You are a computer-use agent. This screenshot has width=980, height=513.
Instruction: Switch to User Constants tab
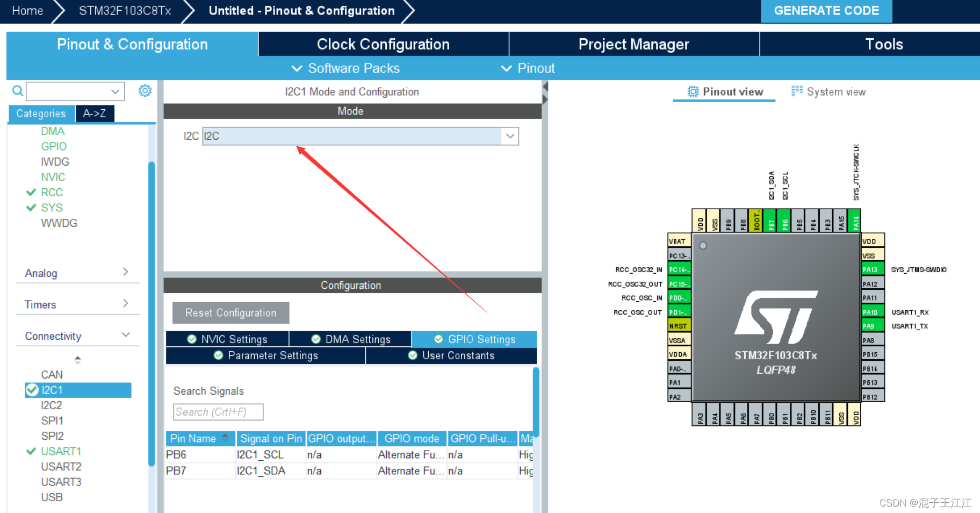pos(451,355)
